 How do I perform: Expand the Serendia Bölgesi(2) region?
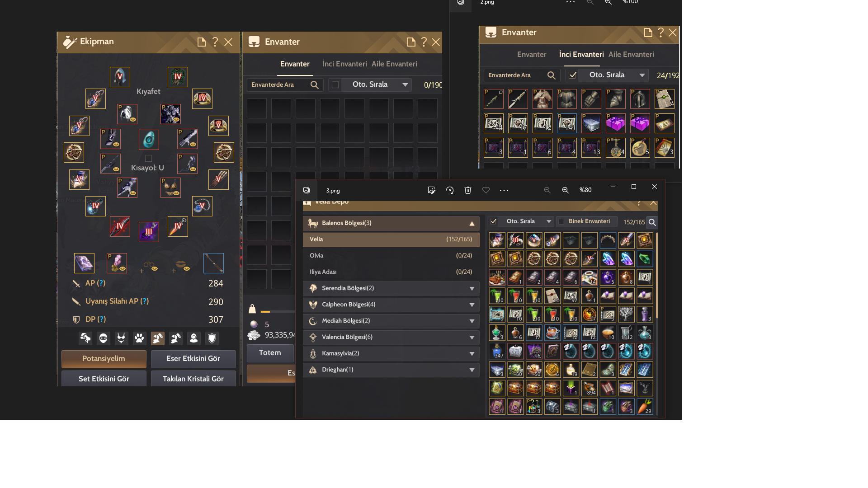tap(391, 288)
